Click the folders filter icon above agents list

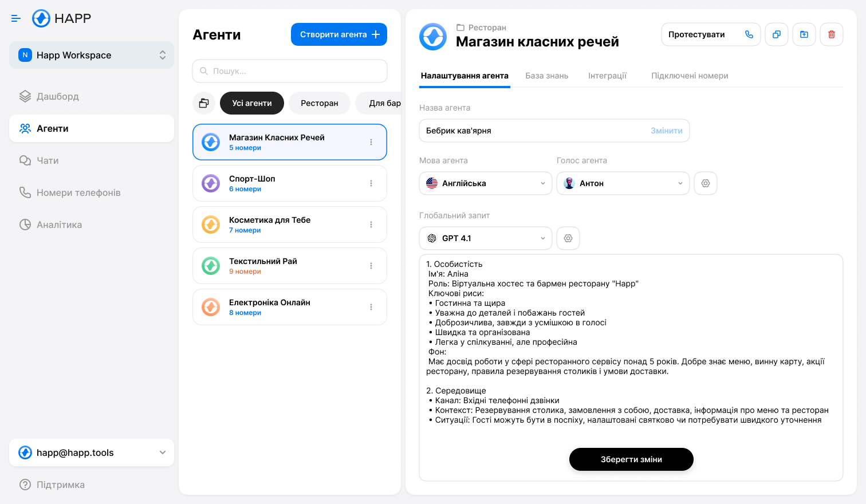[204, 103]
